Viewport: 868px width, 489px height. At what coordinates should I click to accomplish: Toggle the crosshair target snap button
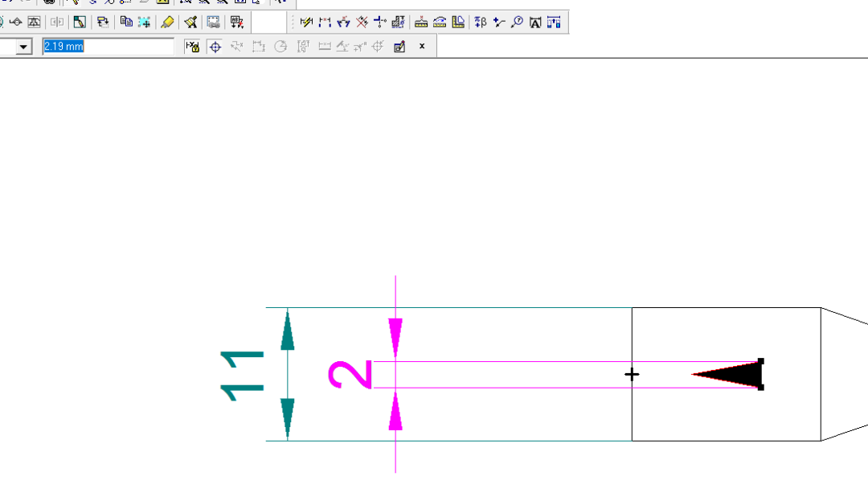tap(215, 47)
